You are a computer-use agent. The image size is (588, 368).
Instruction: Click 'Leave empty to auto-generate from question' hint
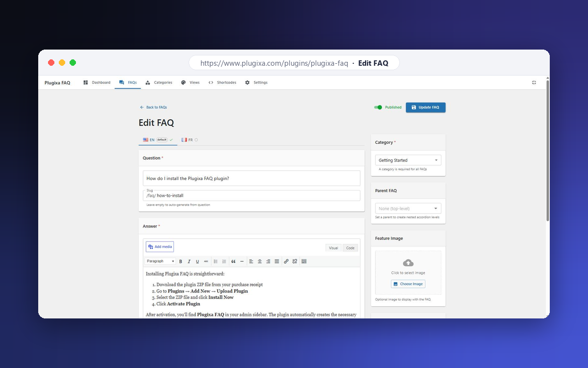(178, 205)
